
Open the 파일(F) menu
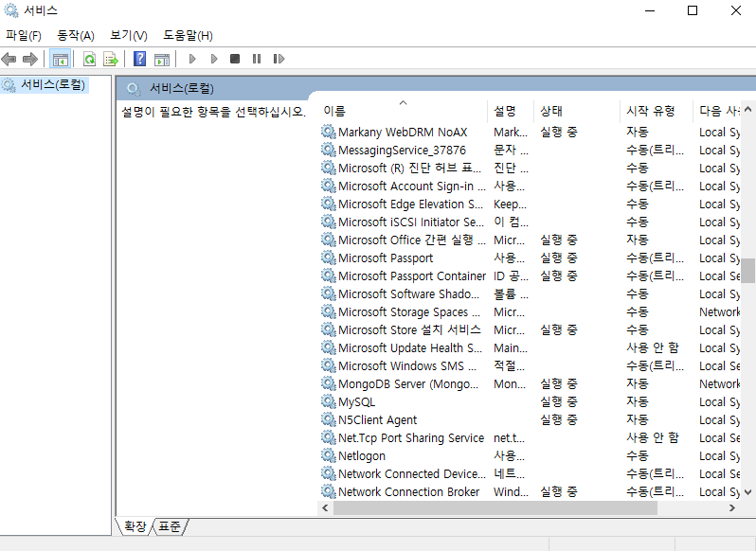coord(24,35)
